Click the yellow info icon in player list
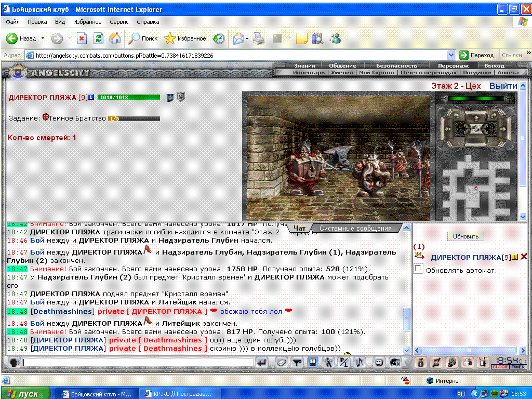The image size is (532, 399). pyautogui.click(x=515, y=257)
